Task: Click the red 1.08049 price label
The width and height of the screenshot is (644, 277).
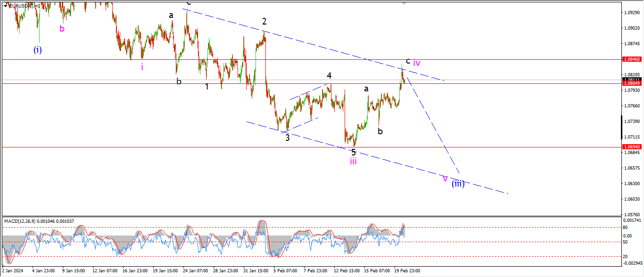Action: pos(631,83)
